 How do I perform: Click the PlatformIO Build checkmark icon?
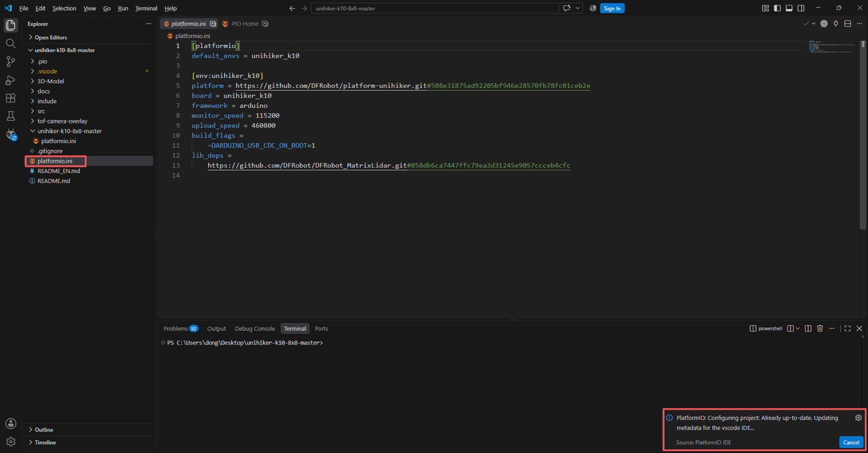pos(806,23)
